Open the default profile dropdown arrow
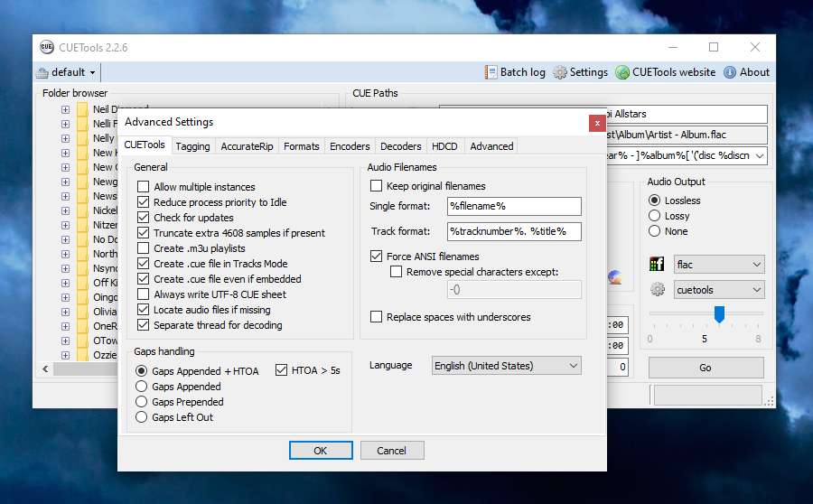This screenshot has height=504, width=813. click(92, 72)
